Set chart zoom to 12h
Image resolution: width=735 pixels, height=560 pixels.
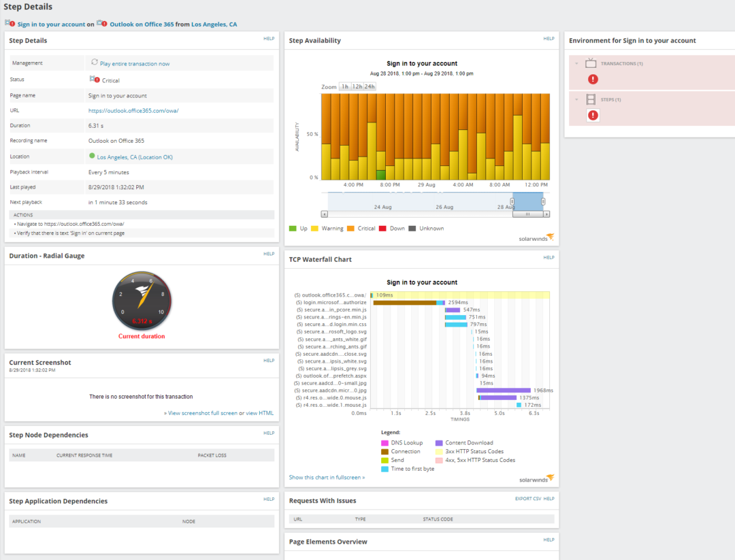(x=357, y=86)
